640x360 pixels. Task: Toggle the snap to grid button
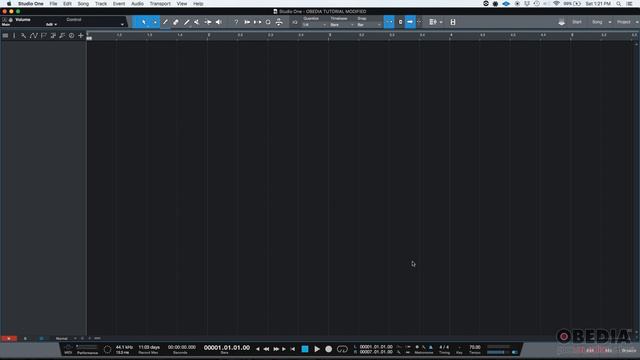click(x=389, y=22)
